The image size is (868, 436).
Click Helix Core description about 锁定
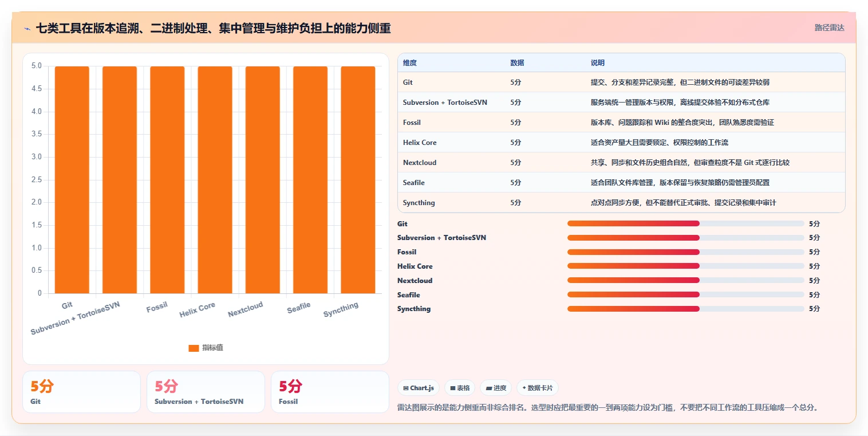[x=660, y=143]
